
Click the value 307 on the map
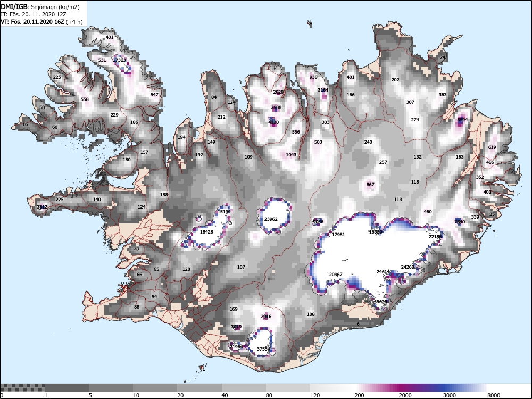(x=410, y=102)
